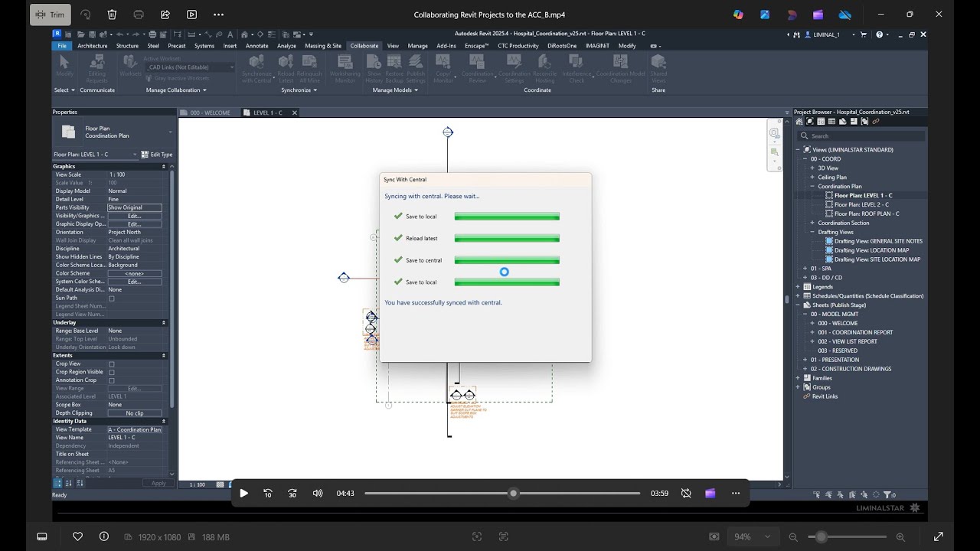Click the Edit button for System Color Schemes

pyautogui.click(x=135, y=282)
